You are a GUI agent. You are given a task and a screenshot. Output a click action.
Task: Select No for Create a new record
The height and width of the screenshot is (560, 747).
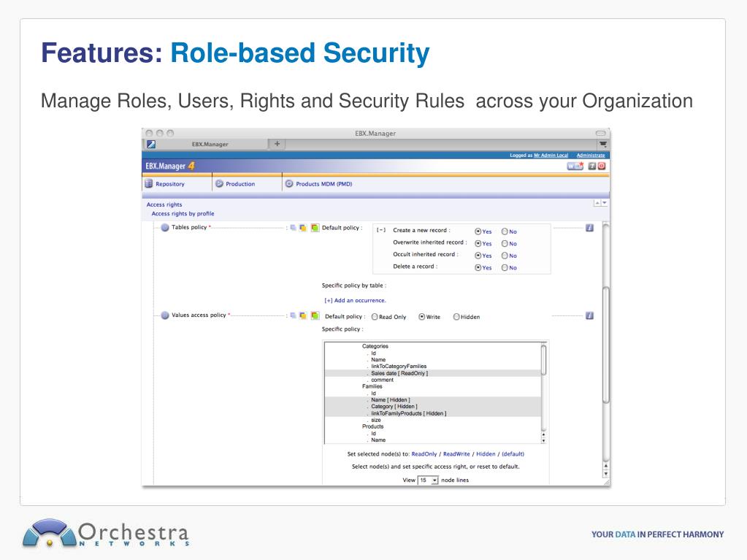click(x=505, y=231)
